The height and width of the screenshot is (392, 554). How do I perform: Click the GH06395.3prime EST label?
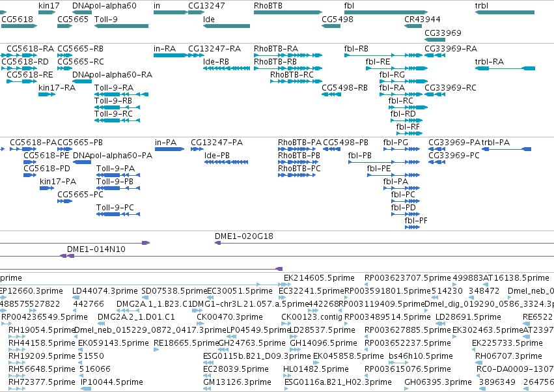click(x=438, y=382)
